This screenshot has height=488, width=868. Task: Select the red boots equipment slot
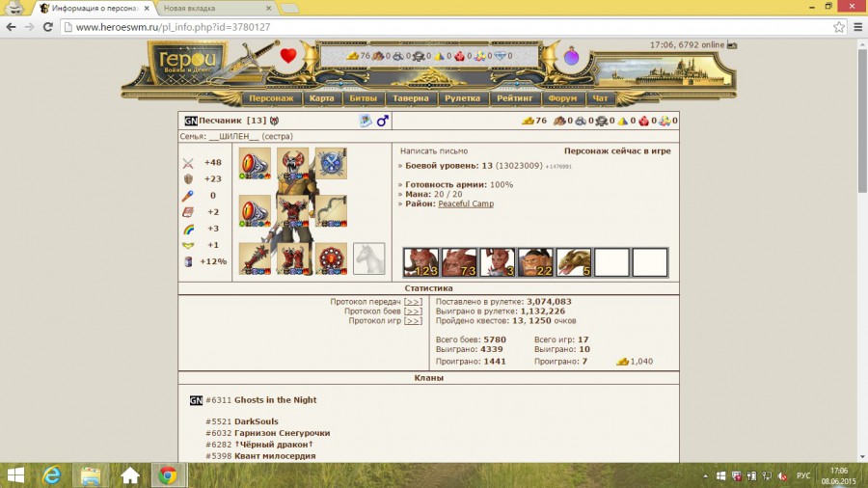(x=293, y=258)
